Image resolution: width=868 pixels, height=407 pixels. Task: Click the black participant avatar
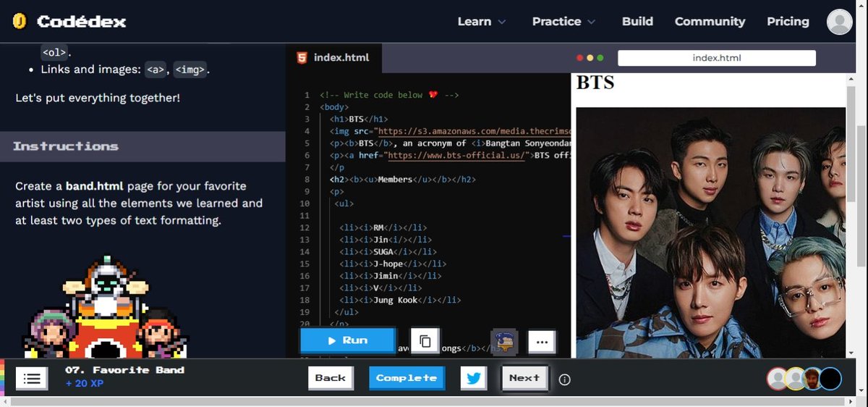pos(830,379)
